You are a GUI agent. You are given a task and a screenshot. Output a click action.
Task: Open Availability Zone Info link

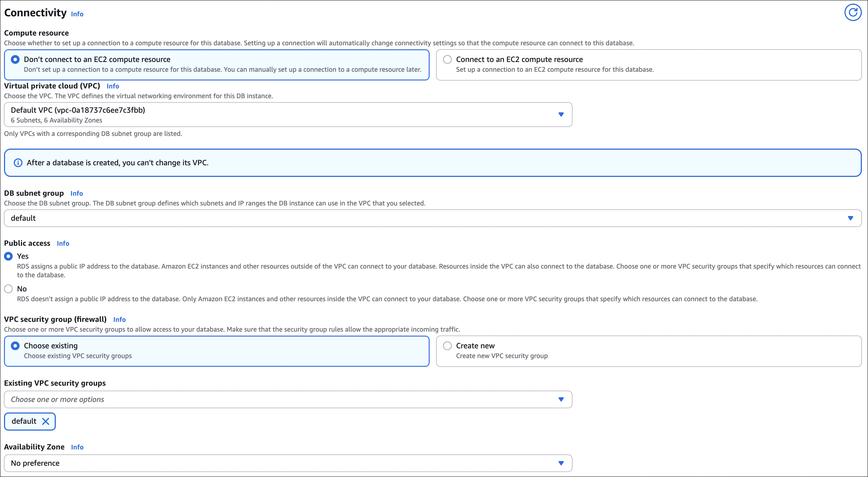[x=77, y=447]
